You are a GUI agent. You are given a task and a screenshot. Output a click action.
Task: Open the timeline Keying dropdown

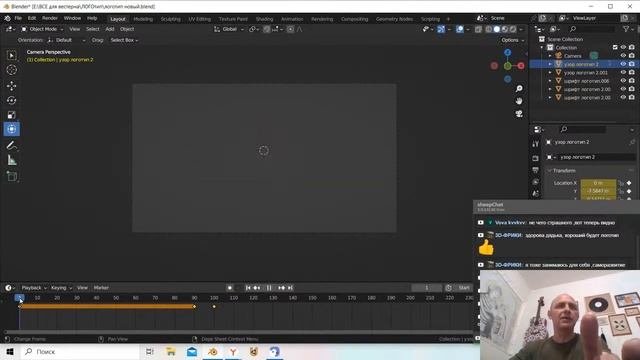(x=61, y=288)
